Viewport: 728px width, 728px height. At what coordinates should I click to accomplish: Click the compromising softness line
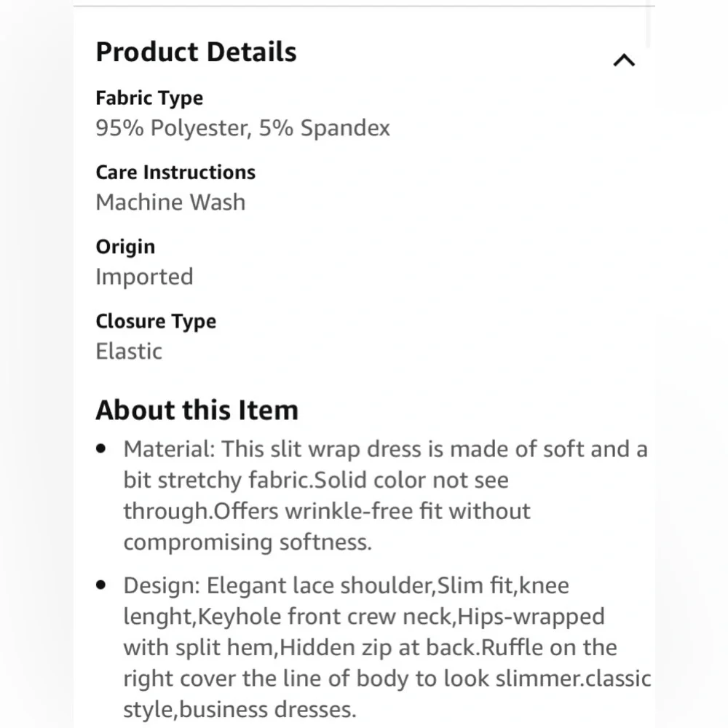click(248, 542)
